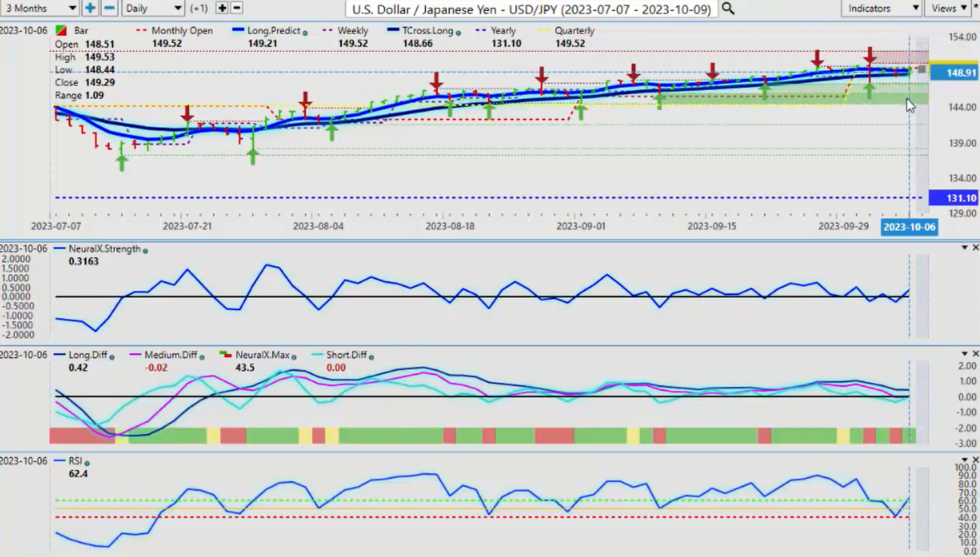Click the 131.10 yearly price axis label
This screenshot has height=557, width=980.
tap(954, 198)
